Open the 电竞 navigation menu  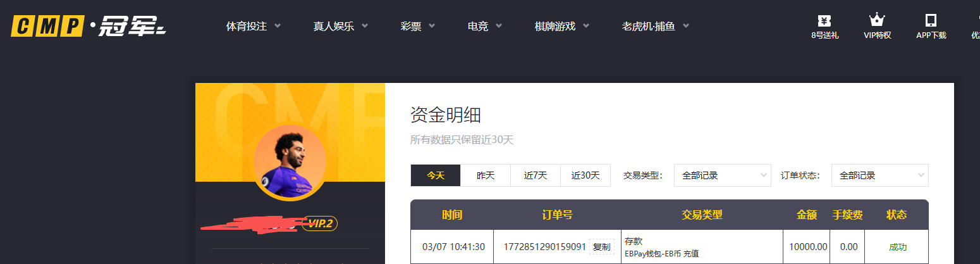click(x=484, y=27)
